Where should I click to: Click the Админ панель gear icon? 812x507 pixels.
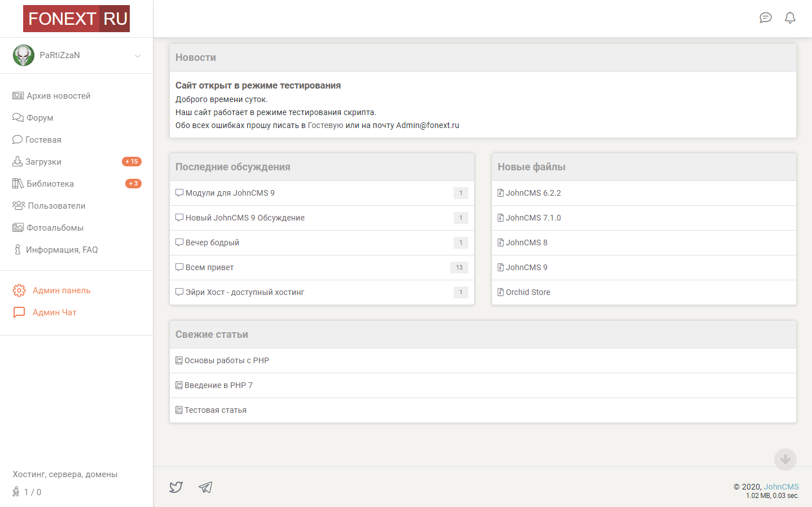pos(19,290)
